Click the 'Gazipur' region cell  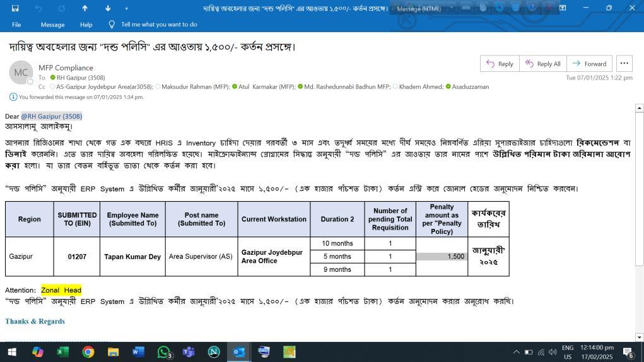(29, 257)
